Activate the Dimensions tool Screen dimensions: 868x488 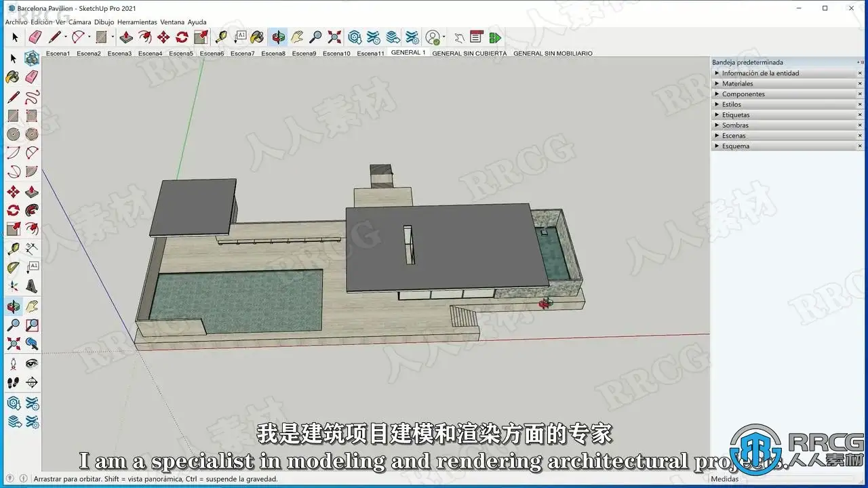click(32, 249)
